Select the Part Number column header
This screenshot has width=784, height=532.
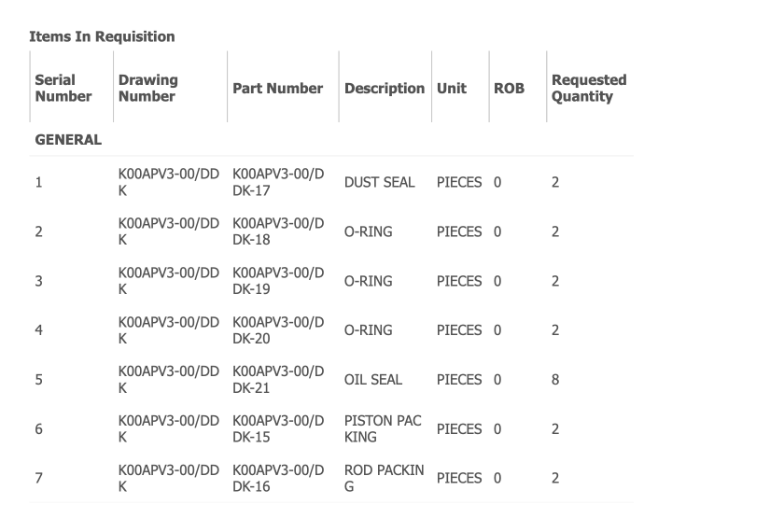pyautogui.click(x=277, y=89)
